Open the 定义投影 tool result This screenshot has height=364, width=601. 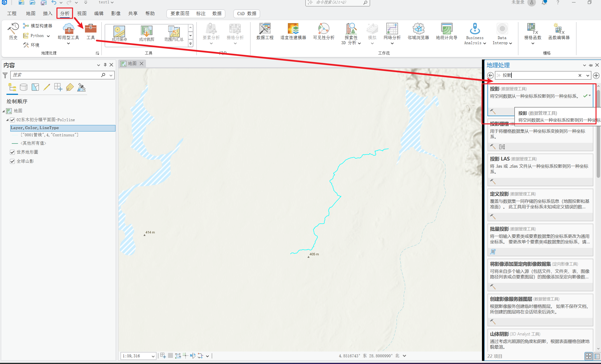[x=499, y=194]
